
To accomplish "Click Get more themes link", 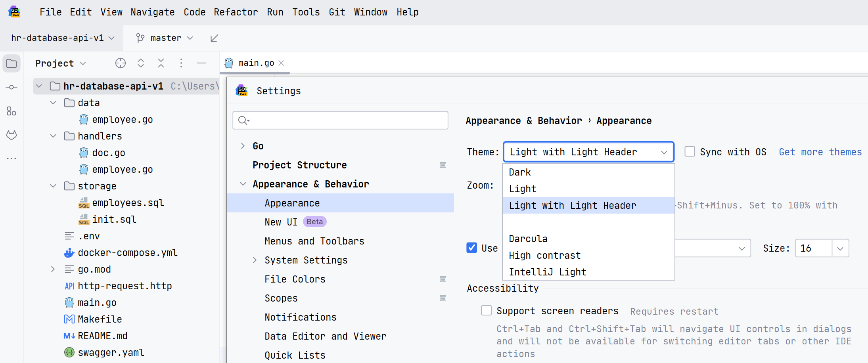I will point(820,152).
